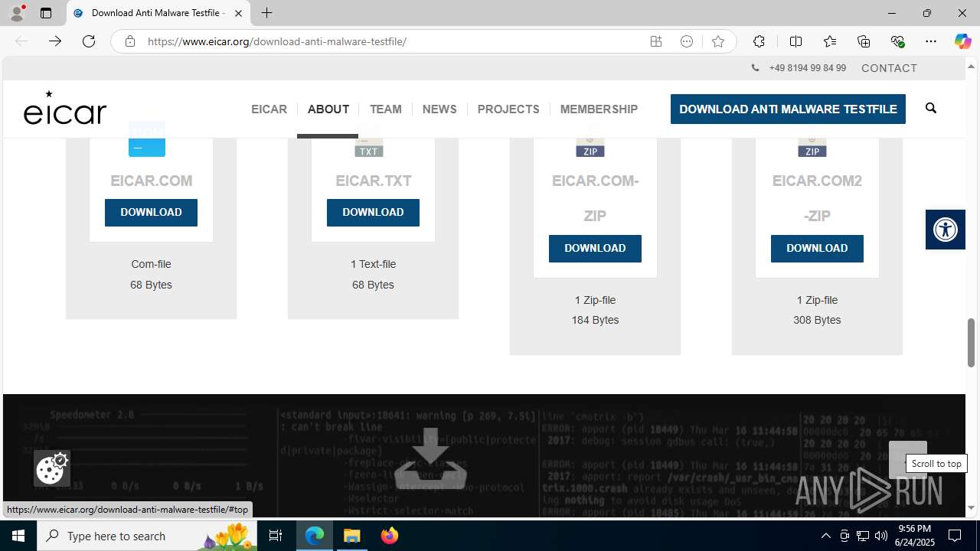The image size is (980, 551).
Task: Launch Firefox from the taskbar
Action: point(390,536)
